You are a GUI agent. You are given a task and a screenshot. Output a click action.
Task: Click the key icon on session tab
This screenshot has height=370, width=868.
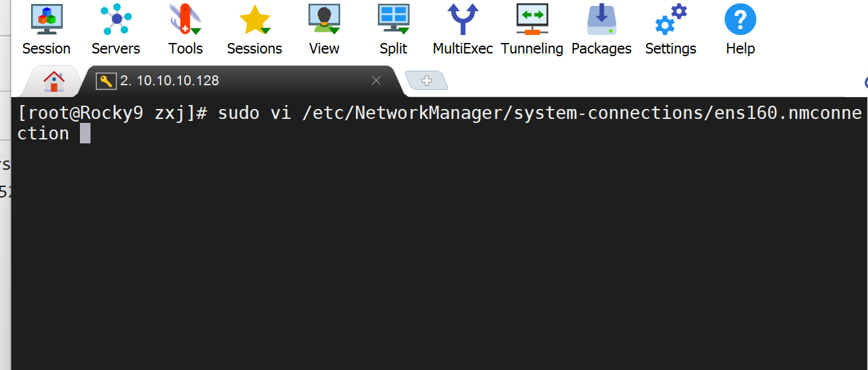coord(106,81)
